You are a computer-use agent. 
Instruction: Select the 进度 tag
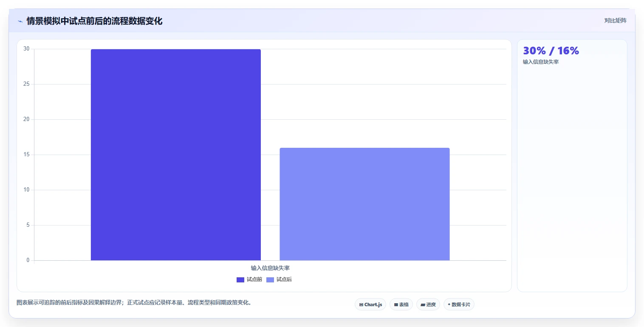click(x=428, y=304)
